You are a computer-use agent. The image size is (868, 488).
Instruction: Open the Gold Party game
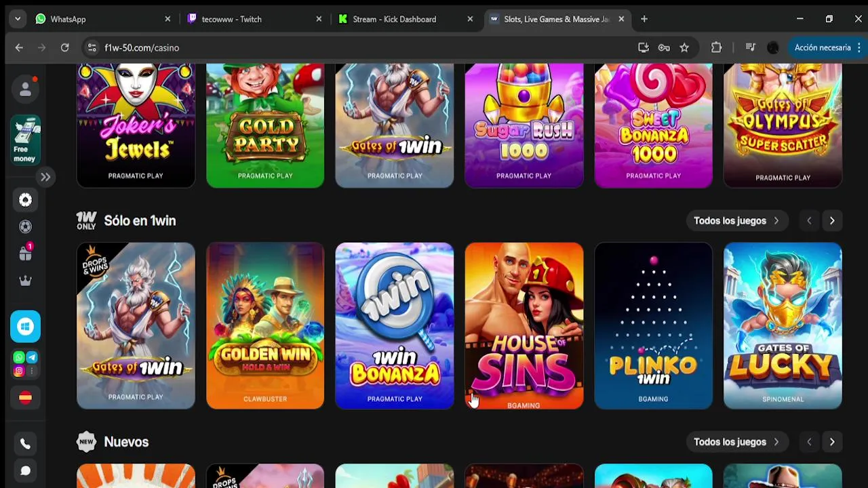point(265,125)
